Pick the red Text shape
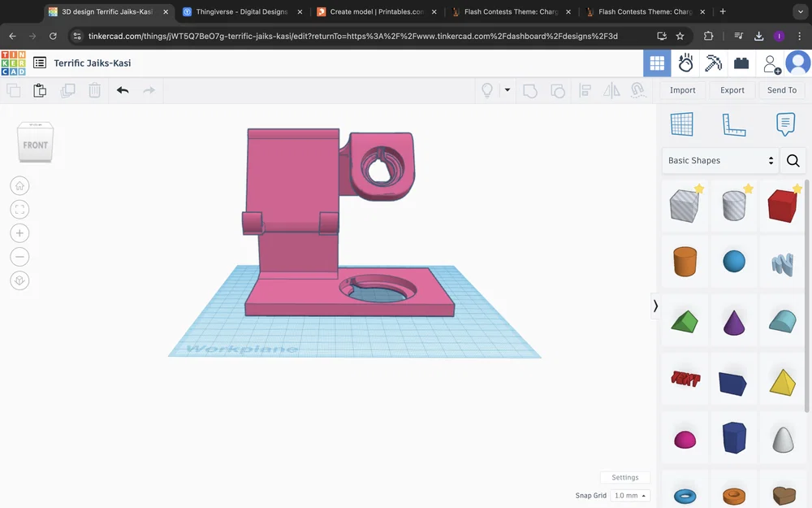Image resolution: width=812 pixels, height=508 pixels. click(x=685, y=380)
